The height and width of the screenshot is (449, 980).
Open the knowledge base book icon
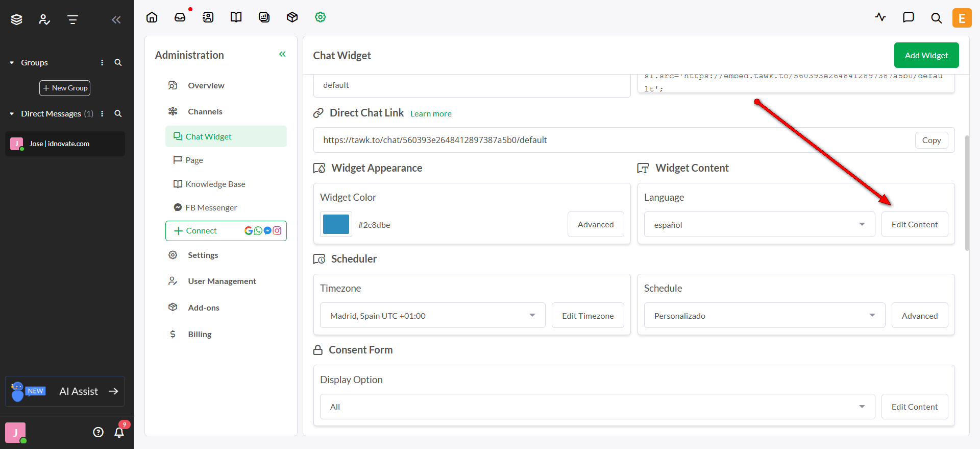pos(236,17)
